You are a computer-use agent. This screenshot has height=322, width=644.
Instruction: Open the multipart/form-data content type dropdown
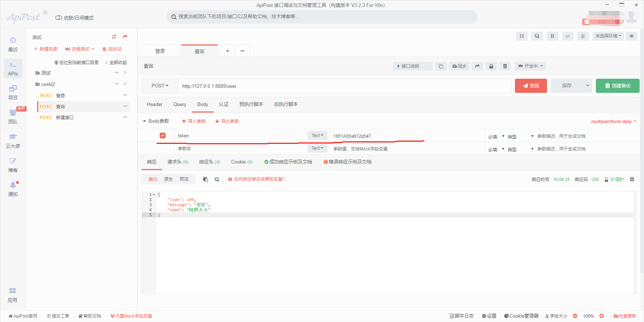tap(614, 122)
